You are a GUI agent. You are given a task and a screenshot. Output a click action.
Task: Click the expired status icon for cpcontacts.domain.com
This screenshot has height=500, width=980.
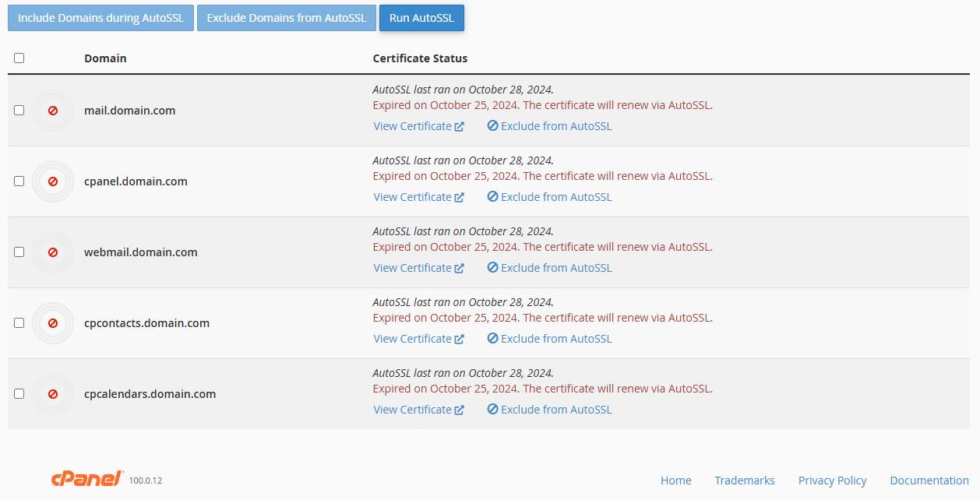[x=53, y=323]
